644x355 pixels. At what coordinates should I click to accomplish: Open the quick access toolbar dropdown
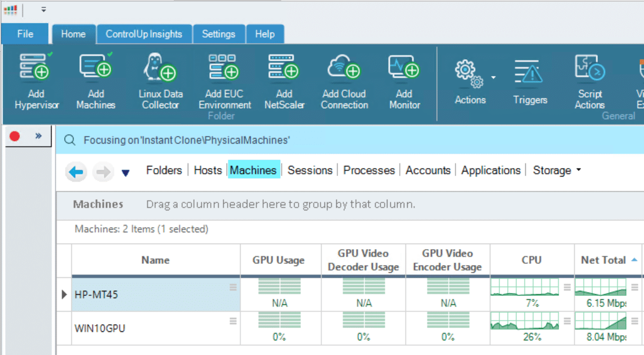43,10
